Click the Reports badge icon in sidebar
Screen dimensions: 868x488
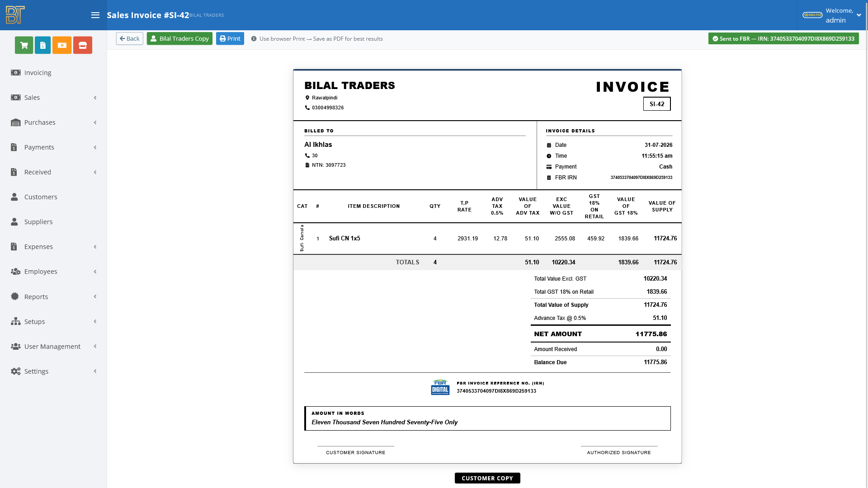pos(15,296)
